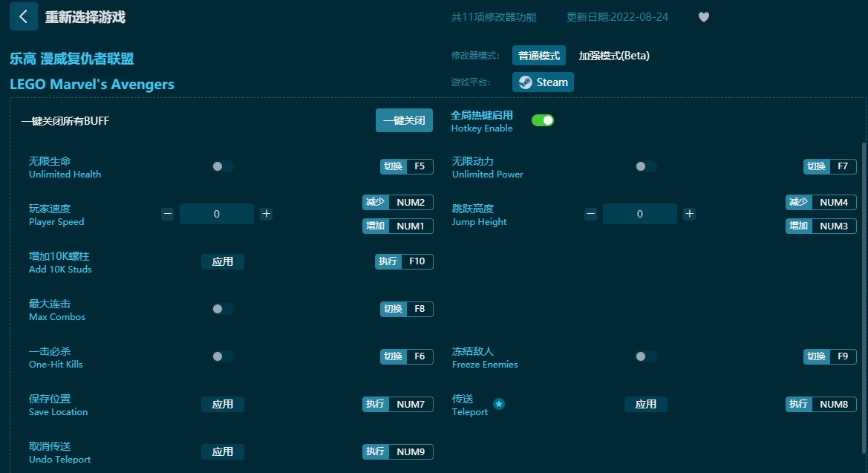868x473 pixels.
Task: Click the vertical scrollbar on right
Action: click(x=864, y=299)
